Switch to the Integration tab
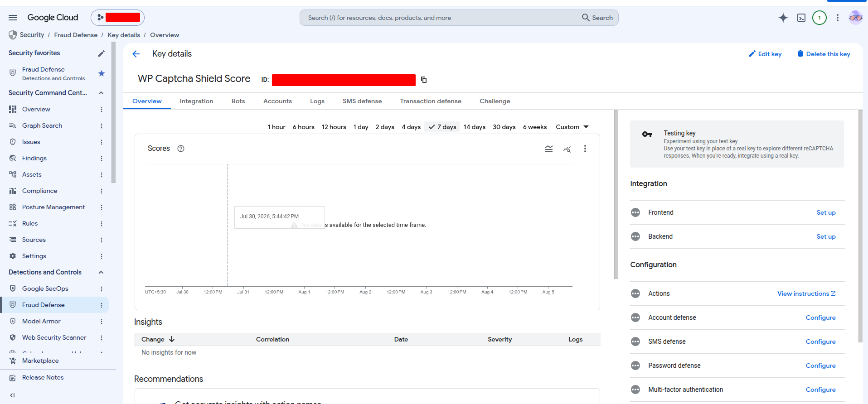868x404 pixels. [x=196, y=101]
